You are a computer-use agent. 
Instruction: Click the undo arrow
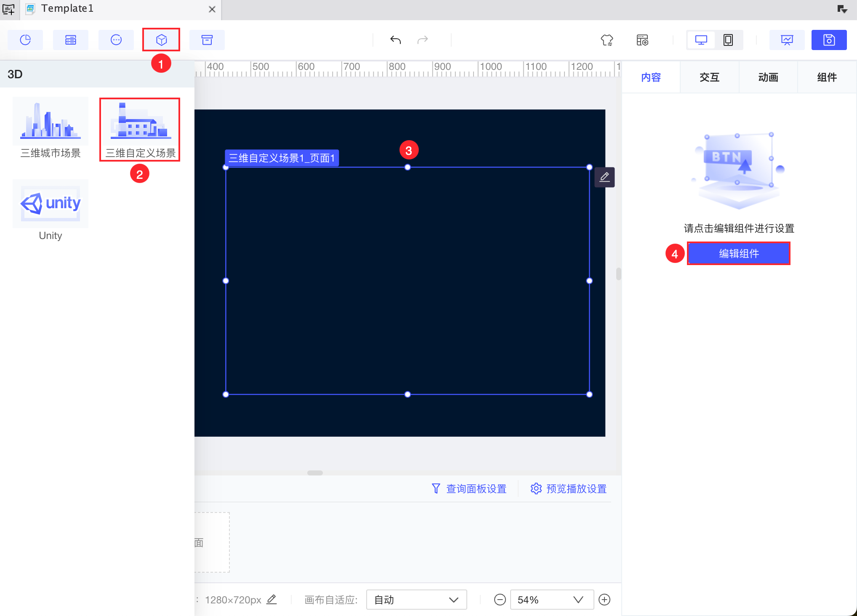(x=395, y=40)
